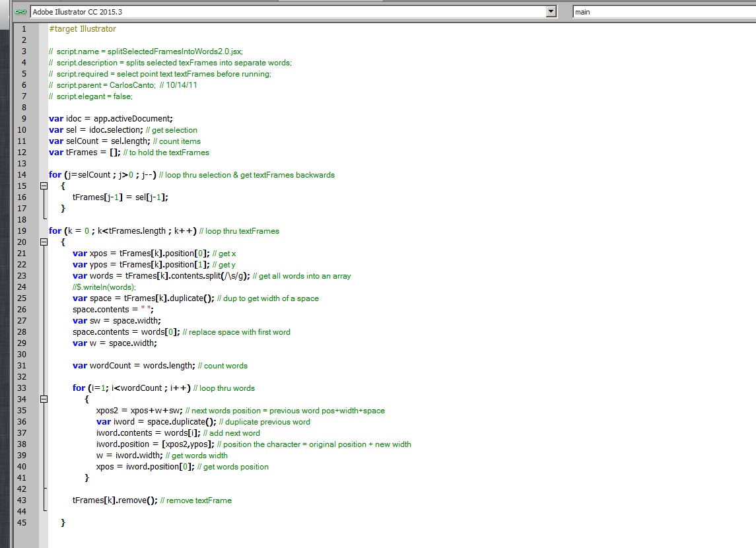Screen dimensions: 756x548
Task: Click the 'var space = tFrames[k].duplicate();' line
Action: 144,298
